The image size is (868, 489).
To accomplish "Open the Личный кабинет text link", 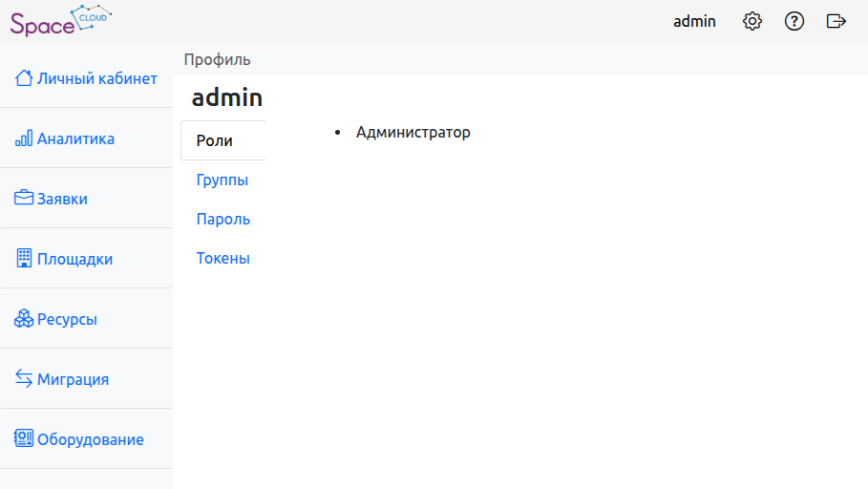I will [96, 78].
